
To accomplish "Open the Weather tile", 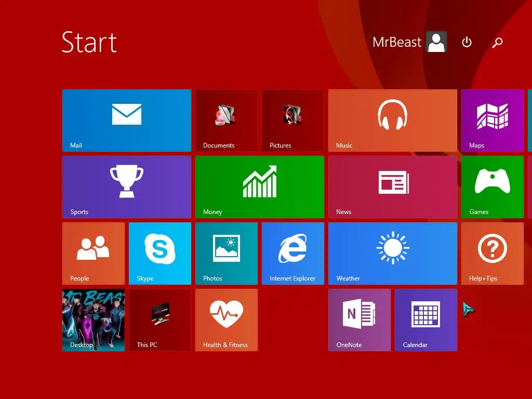I will point(393,254).
